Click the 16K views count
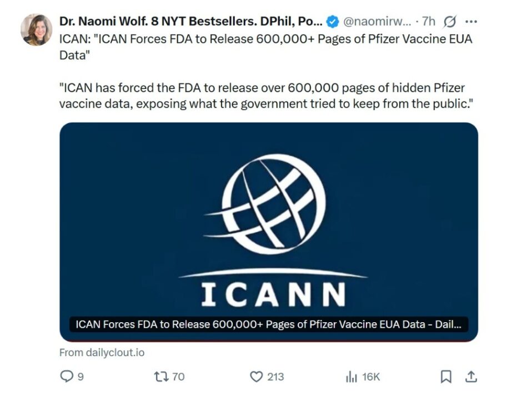 tap(371, 377)
